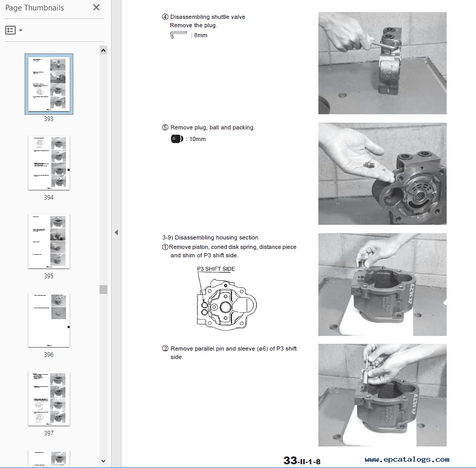Click the thumbnail panel scroll-down arrow

[x=103, y=461]
